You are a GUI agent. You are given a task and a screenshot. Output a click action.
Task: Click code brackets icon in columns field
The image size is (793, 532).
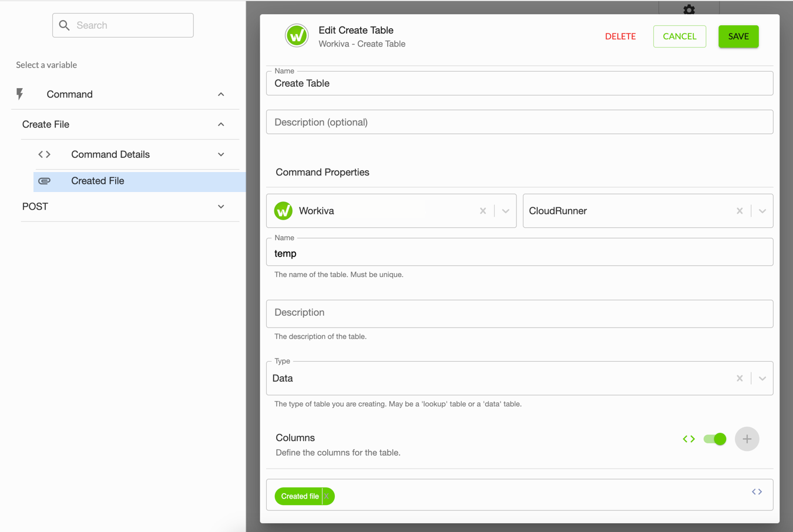(x=757, y=491)
